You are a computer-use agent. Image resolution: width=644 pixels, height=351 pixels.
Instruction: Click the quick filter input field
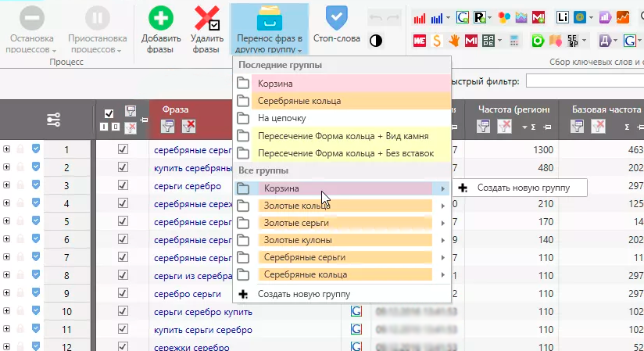point(584,81)
